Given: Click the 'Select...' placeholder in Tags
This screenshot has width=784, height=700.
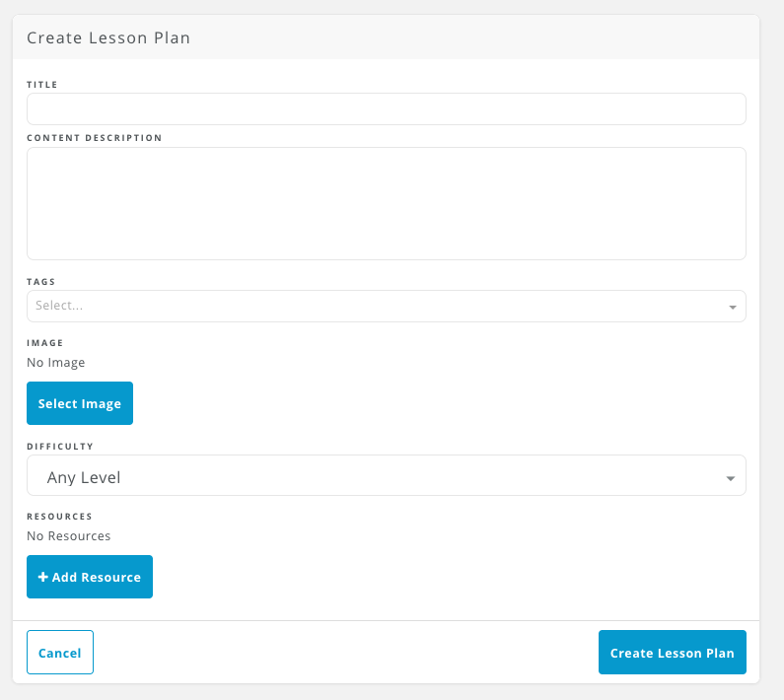Looking at the screenshot, I should coord(59,306).
